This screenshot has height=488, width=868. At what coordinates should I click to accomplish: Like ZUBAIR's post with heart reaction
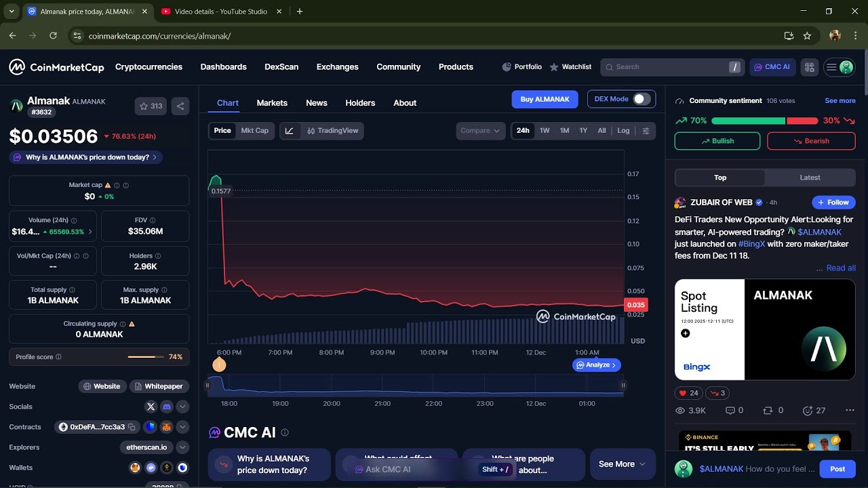click(688, 393)
